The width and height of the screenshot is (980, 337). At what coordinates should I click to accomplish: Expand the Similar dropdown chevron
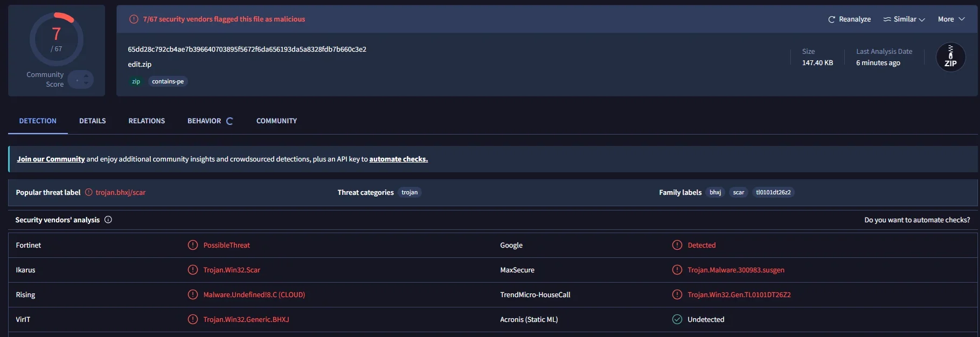(x=922, y=19)
